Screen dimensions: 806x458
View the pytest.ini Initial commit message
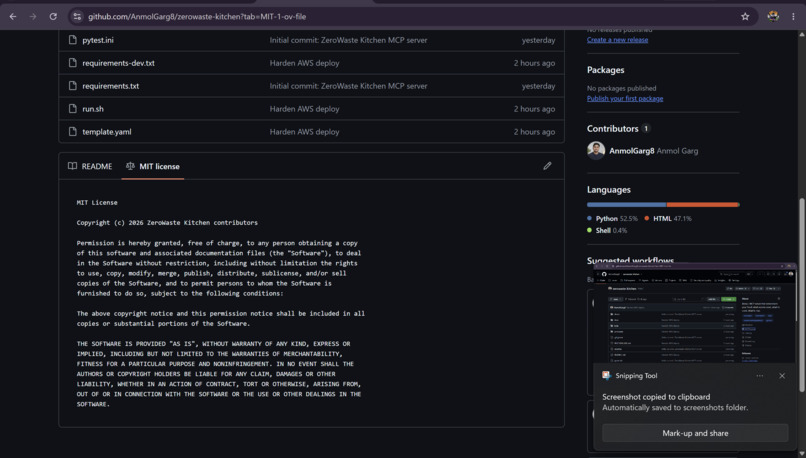[x=348, y=40]
